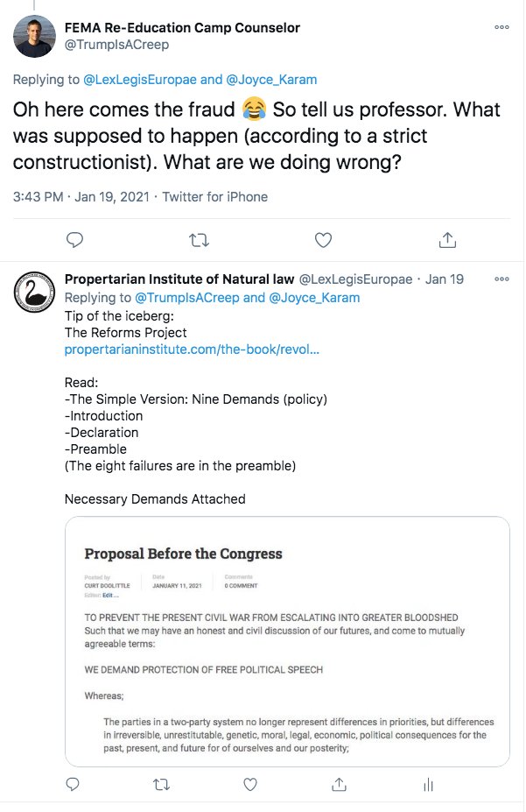
Task: Retweet the Propertarian Institute reply
Action: coord(162,786)
